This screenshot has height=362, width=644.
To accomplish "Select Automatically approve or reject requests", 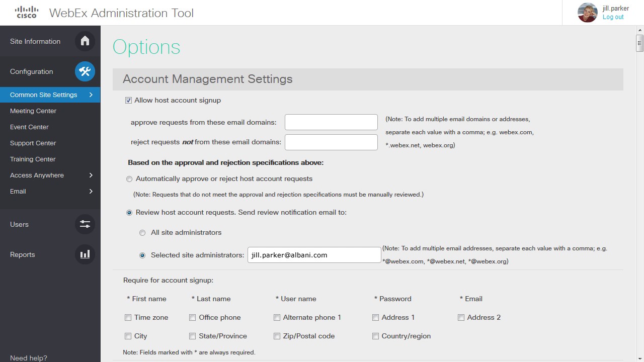I will (129, 179).
